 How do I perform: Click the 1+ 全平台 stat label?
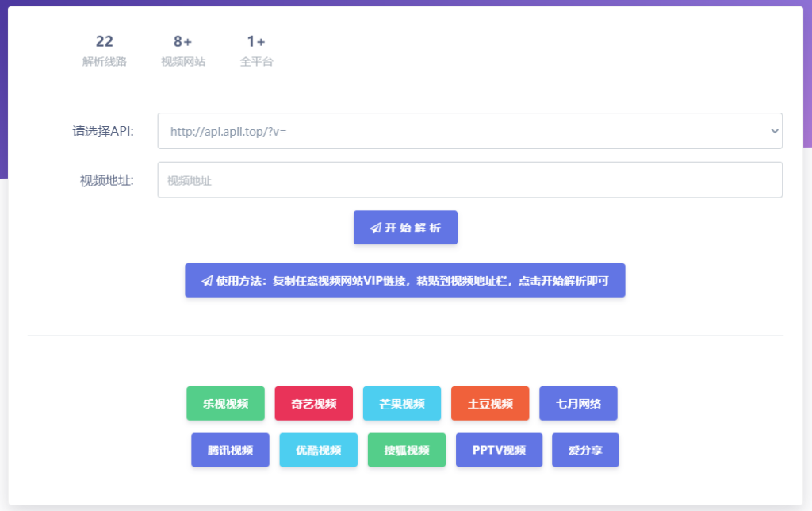(x=255, y=49)
